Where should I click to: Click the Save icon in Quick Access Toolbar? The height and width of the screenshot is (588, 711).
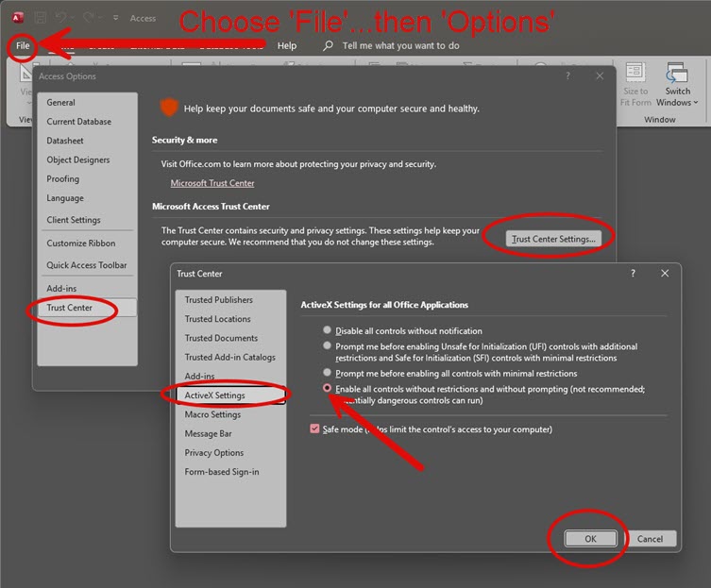[x=41, y=18]
